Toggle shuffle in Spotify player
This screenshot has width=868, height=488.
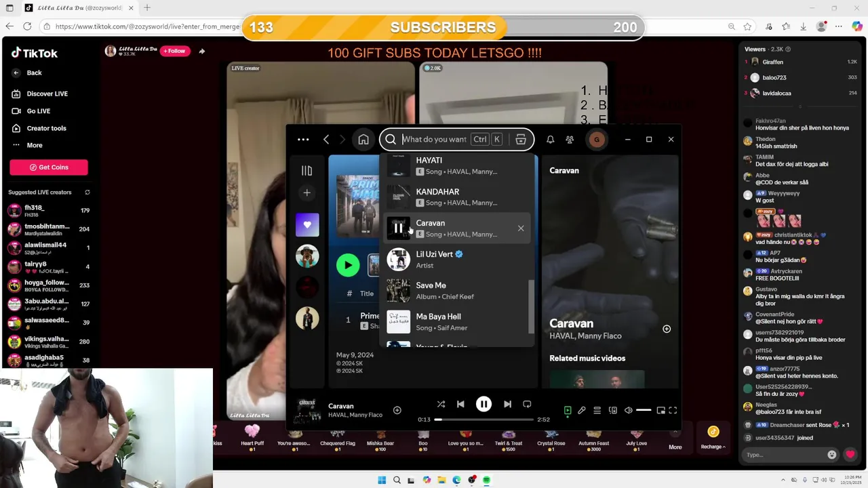[x=441, y=404]
